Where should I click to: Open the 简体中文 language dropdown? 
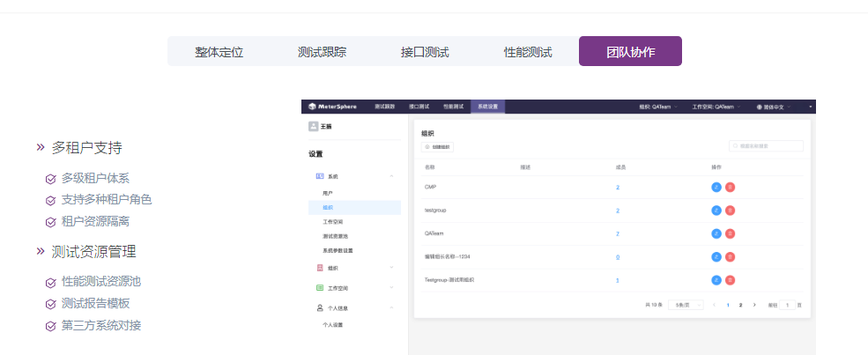(774, 107)
